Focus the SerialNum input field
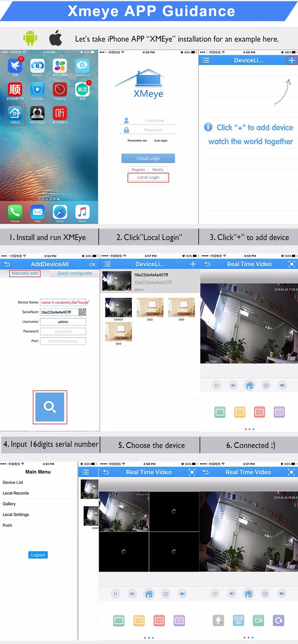The height and width of the screenshot is (644, 298). [x=59, y=312]
